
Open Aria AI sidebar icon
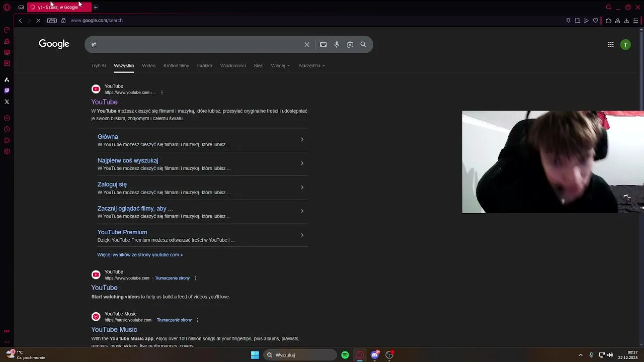coord(7,79)
